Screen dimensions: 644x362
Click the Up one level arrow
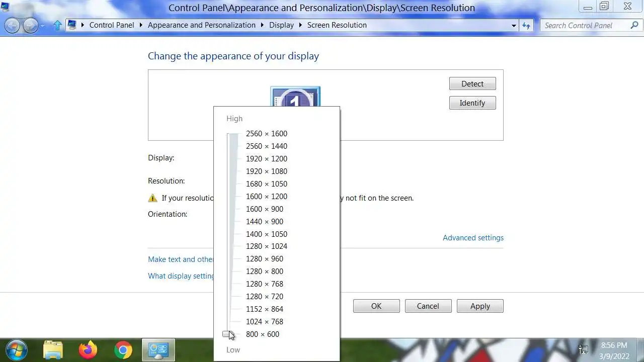(x=57, y=25)
